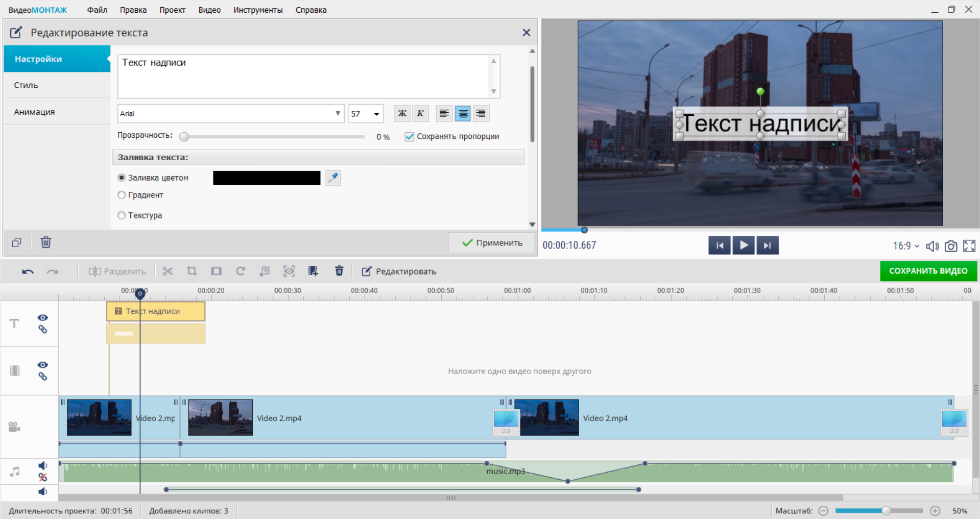The height and width of the screenshot is (519, 980).
Task: Click the stabilization icon in toolbar
Action: 289,271
